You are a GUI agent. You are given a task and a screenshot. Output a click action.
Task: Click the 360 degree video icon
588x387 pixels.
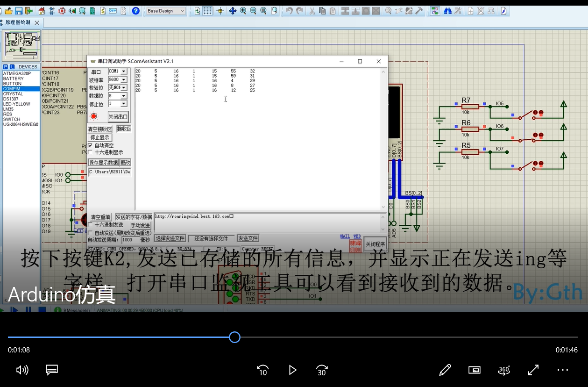pos(504,370)
